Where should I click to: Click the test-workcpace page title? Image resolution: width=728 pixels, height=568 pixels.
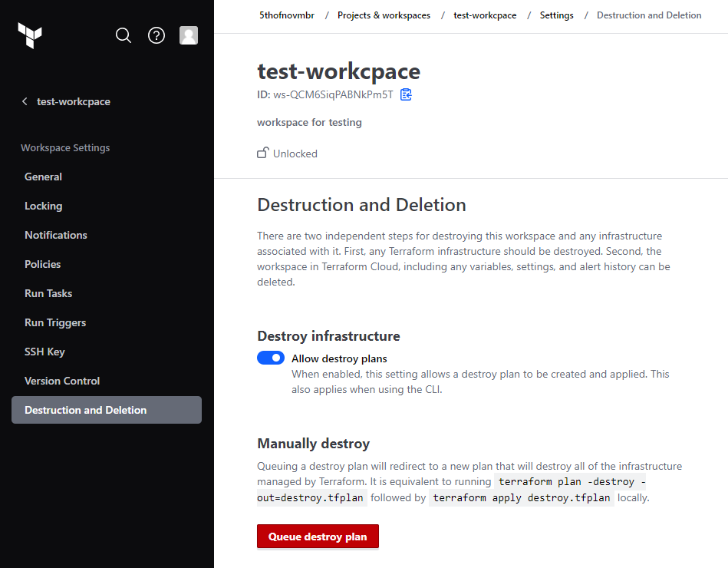pyautogui.click(x=339, y=71)
